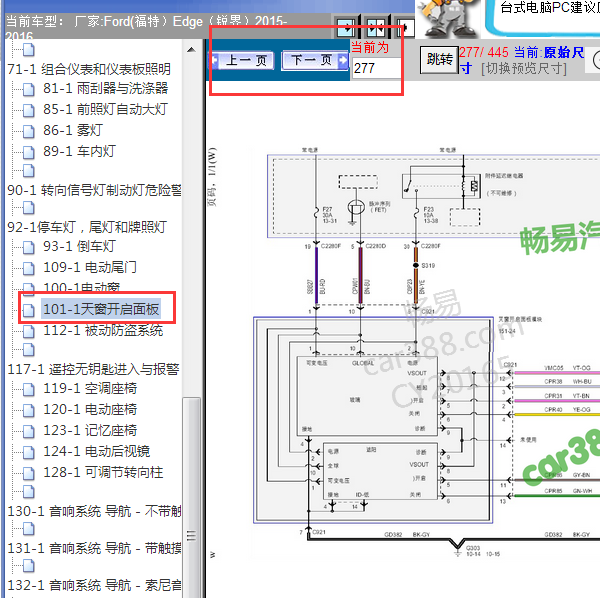Select 100-1电动窗 tree entry

(x=82, y=288)
